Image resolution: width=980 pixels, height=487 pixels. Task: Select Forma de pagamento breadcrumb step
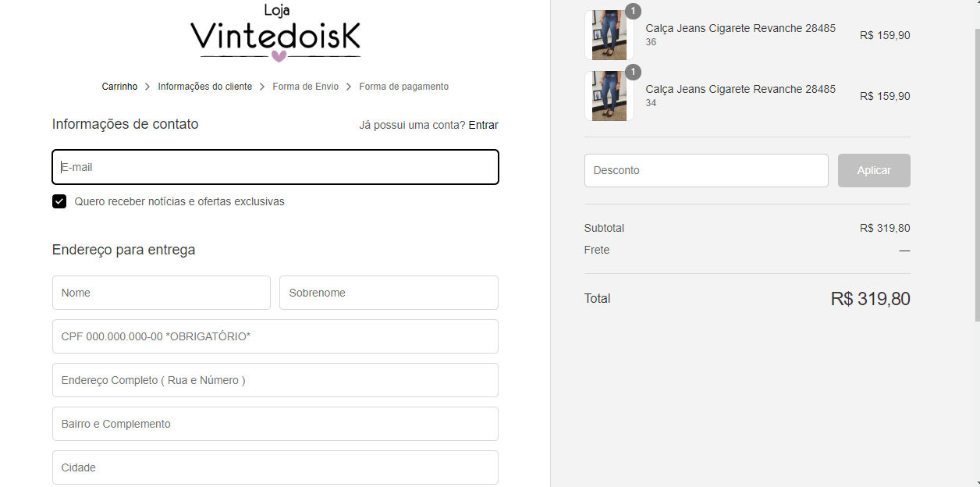pos(404,87)
